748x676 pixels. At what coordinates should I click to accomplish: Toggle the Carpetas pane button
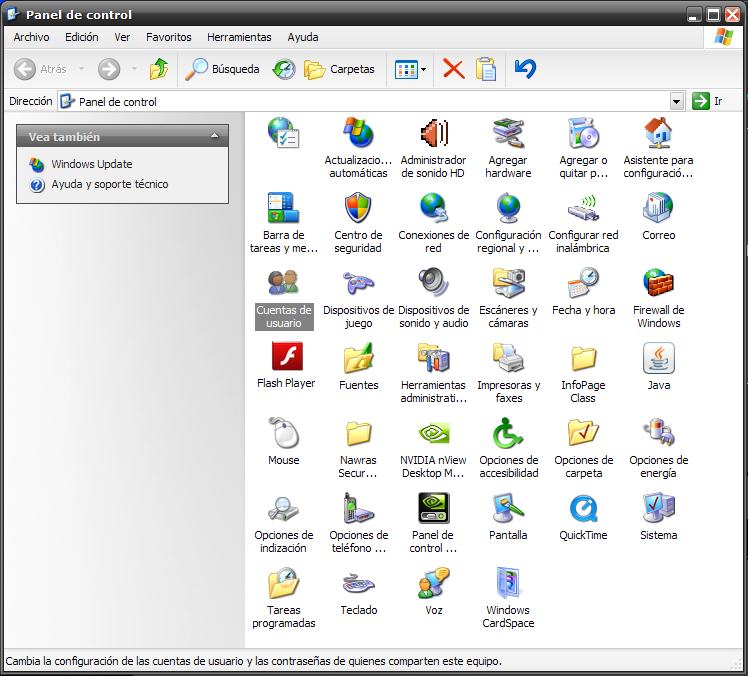(339, 69)
